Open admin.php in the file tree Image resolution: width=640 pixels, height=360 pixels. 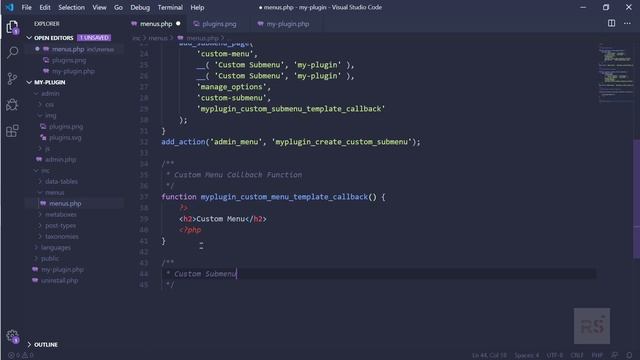coord(60,159)
